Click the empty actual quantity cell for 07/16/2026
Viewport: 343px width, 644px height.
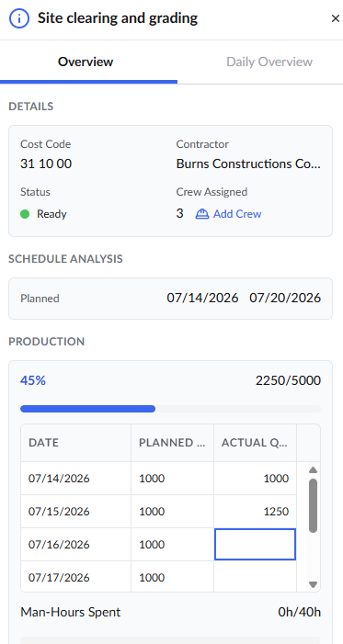[255, 544]
